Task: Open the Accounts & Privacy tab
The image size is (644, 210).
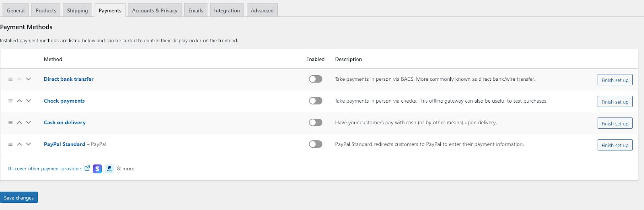Action: pyautogui.click(x=155, y=10)
